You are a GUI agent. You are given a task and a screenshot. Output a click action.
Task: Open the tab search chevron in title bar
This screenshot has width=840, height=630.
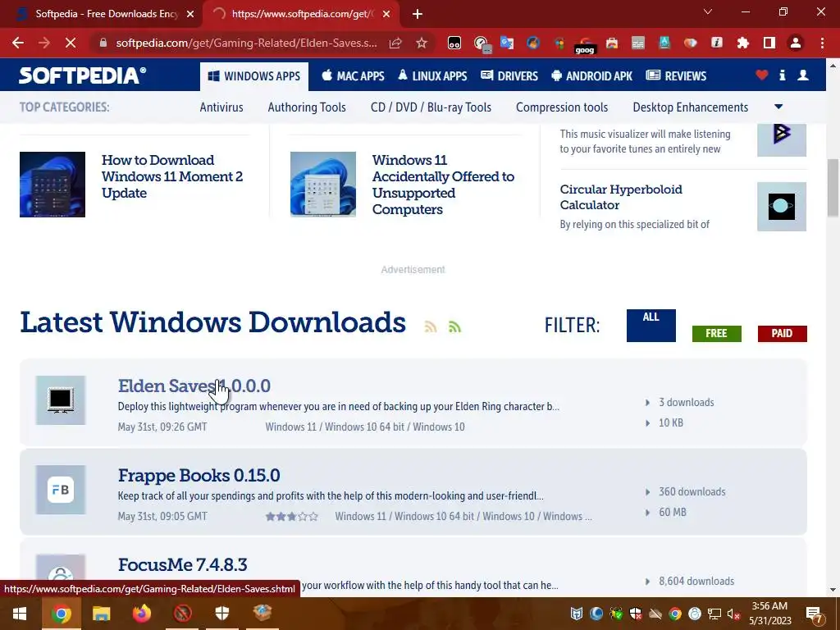point(708,11)
